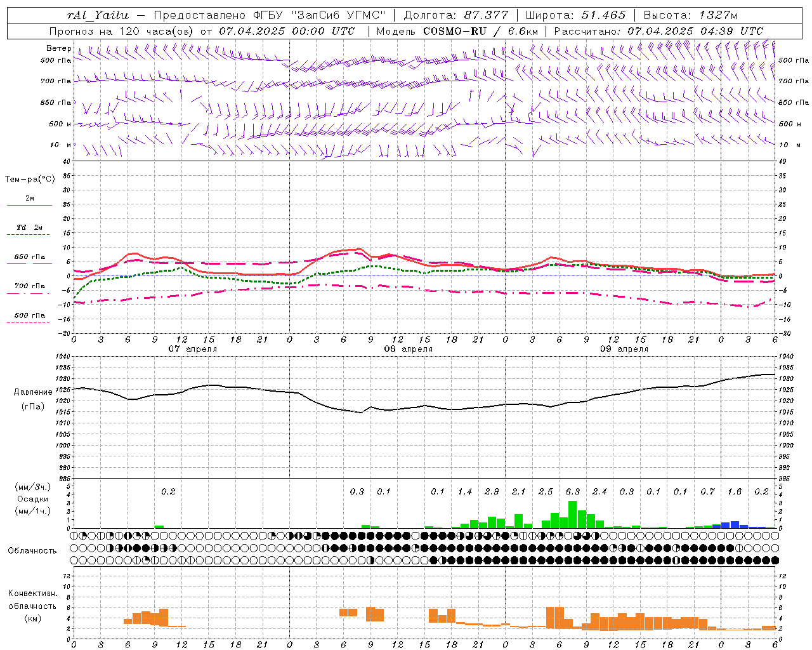The width and height of the screenshot is (812, 650).
Task: Select the longitude value Долгота: 87.377
Action: click(x=455, y=15)
